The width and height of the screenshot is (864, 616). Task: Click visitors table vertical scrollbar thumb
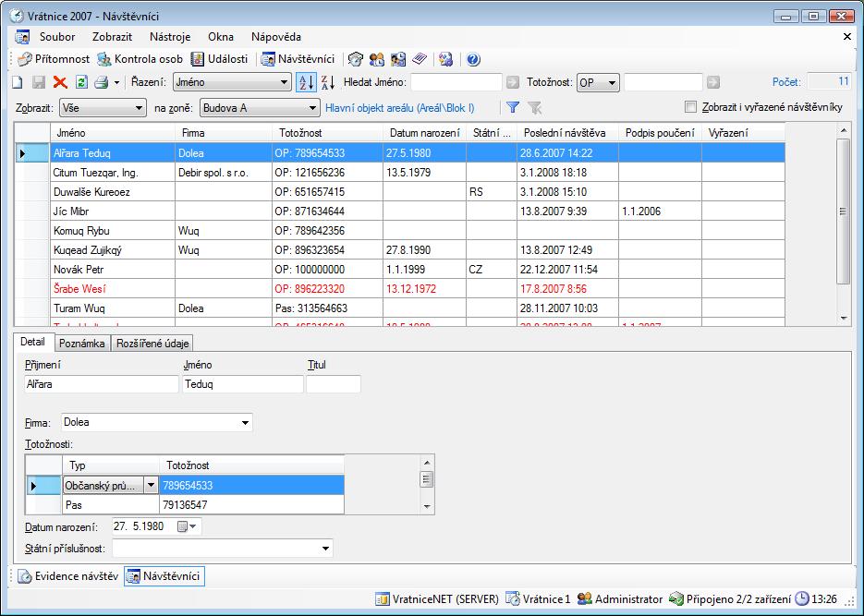[843, 211]
